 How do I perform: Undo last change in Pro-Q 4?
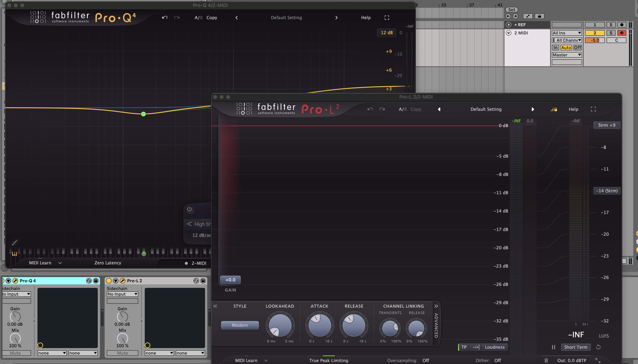pyautogui.click(x=164, y=17)
